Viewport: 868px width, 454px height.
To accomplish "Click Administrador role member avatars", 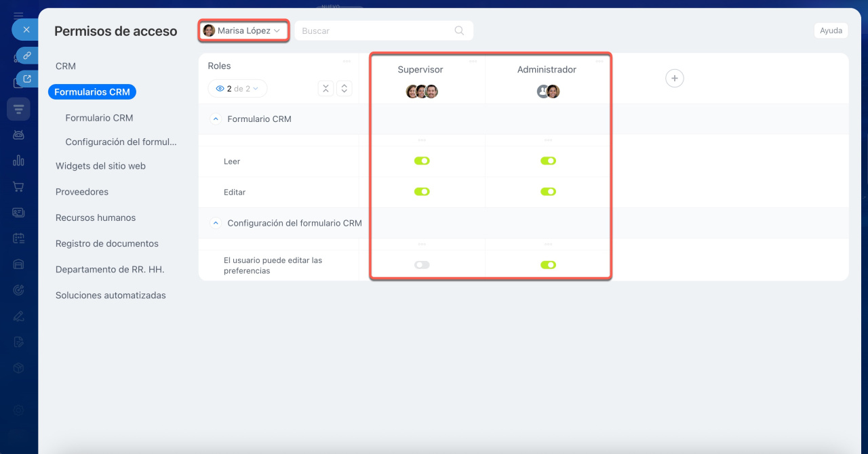I will (548, 91).
